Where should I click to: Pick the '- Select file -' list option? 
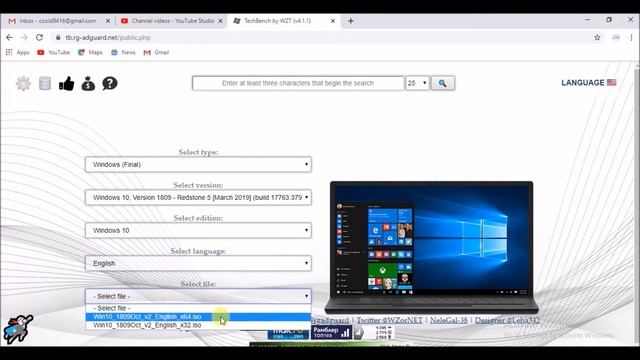[198, 308]
